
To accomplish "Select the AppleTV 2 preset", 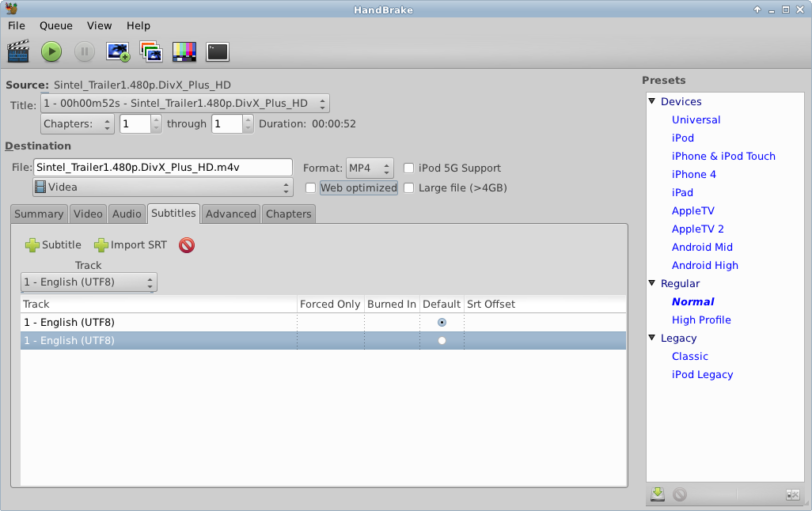I will [697, 229].
